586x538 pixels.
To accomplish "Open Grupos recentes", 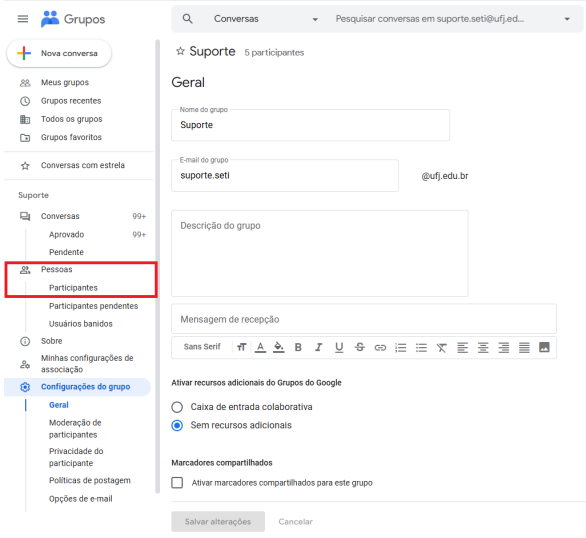I will point(71,101).
